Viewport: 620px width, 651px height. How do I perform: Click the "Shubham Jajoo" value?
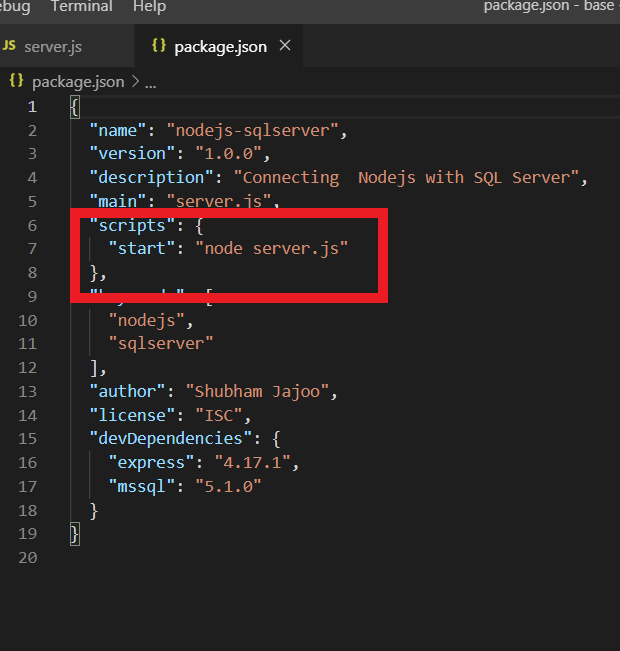(x=257, y=392)
